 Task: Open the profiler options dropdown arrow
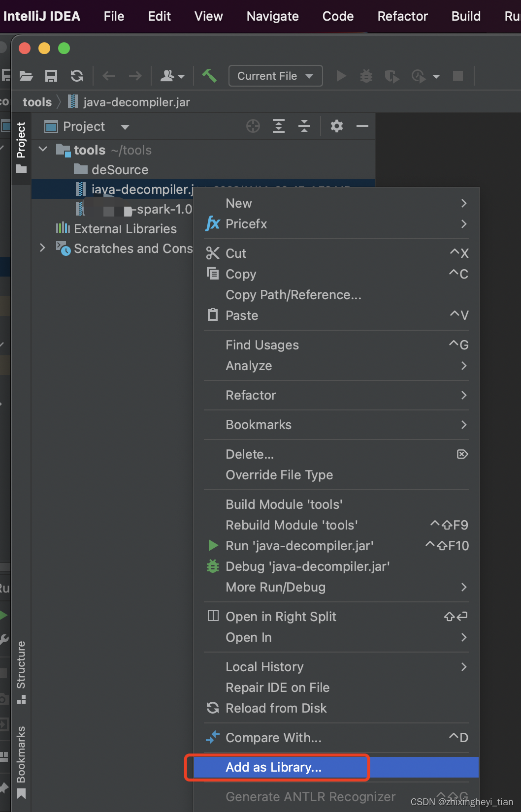pyautogui.click(x=436, y=76)
